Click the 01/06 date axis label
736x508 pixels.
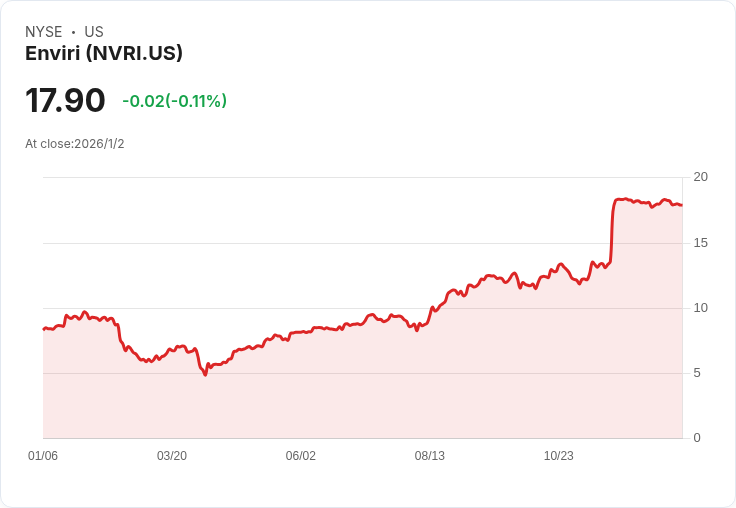43,456
